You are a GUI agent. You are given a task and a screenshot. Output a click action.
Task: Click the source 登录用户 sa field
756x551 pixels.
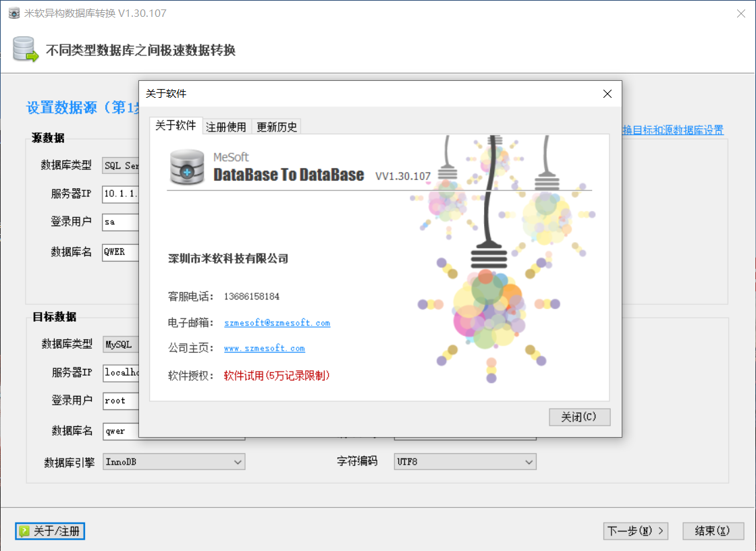point(121,222)
